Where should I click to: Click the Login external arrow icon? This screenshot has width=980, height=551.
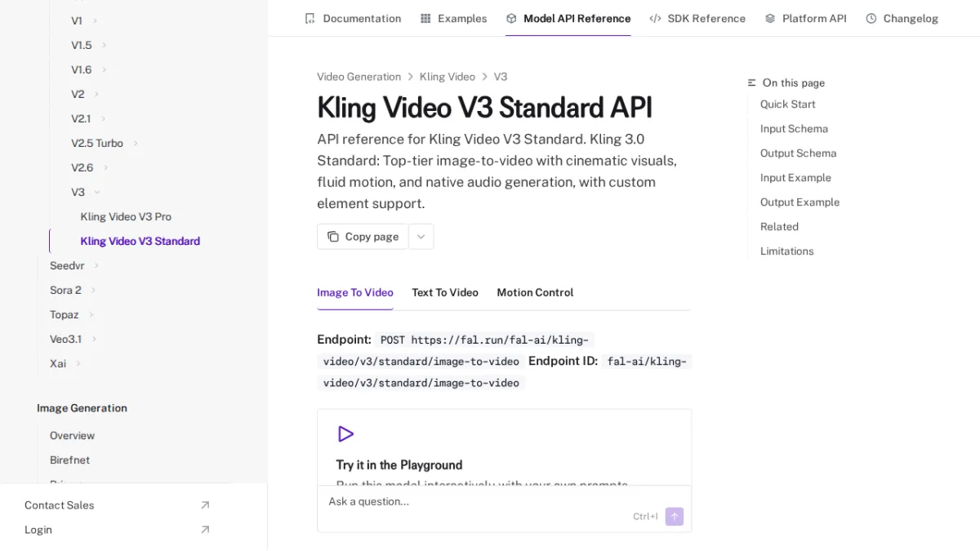click(x=205, y=530)
